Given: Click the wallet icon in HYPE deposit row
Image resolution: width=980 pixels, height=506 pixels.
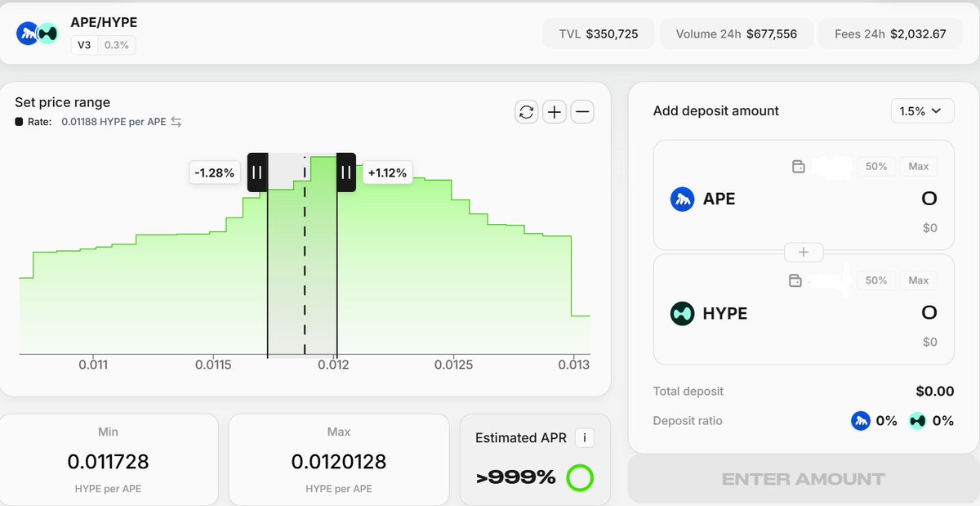Looking at the screenshot, I should (x=795, y=280).
